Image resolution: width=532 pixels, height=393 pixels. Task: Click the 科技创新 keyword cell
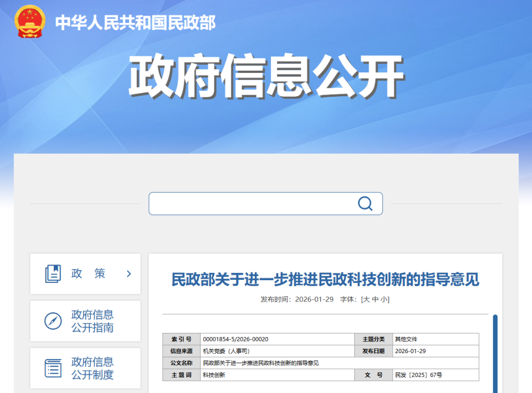(214, 375)
